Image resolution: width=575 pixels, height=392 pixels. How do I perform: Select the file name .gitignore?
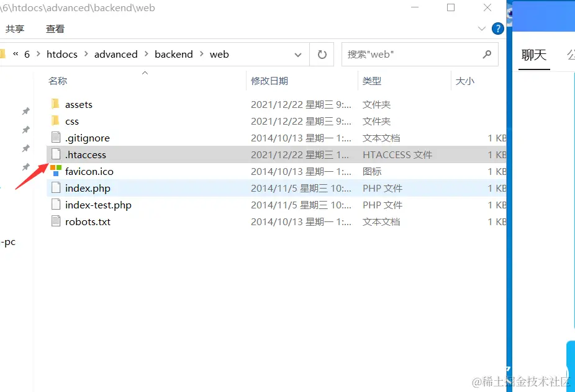[88, 138]
